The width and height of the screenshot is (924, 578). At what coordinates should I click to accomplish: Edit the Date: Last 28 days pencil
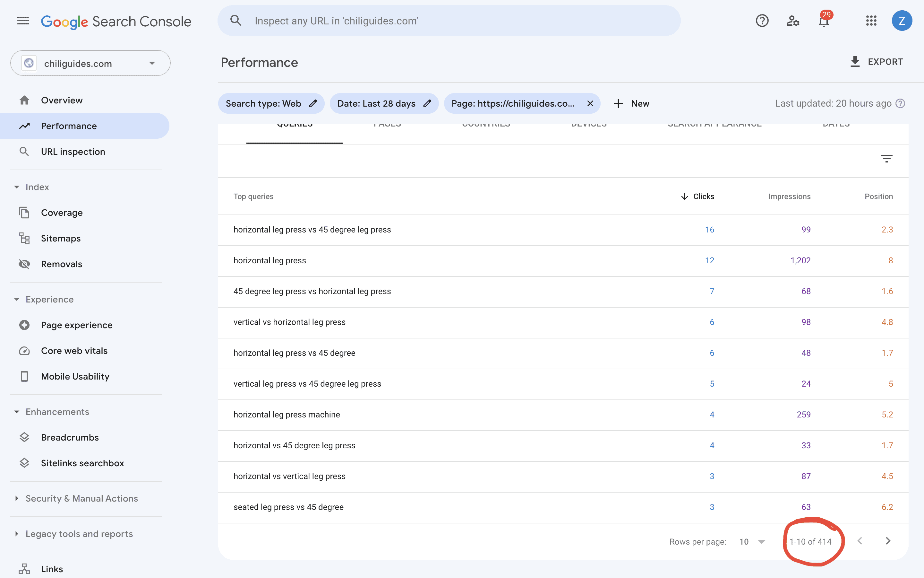pos(427,104)
